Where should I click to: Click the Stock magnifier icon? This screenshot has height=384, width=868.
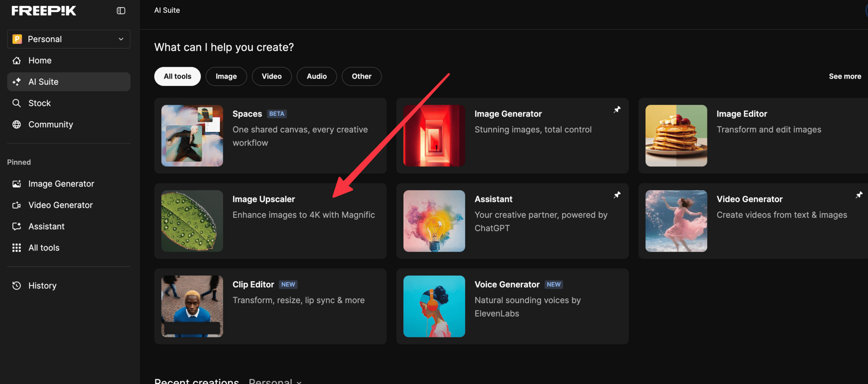(17, 103)
